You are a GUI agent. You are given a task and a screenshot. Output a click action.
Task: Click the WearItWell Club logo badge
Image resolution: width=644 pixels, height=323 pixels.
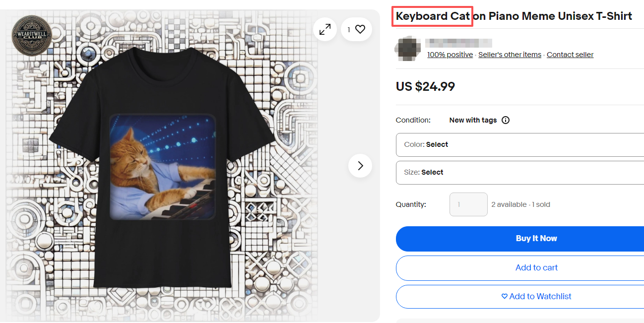(31, 35)
